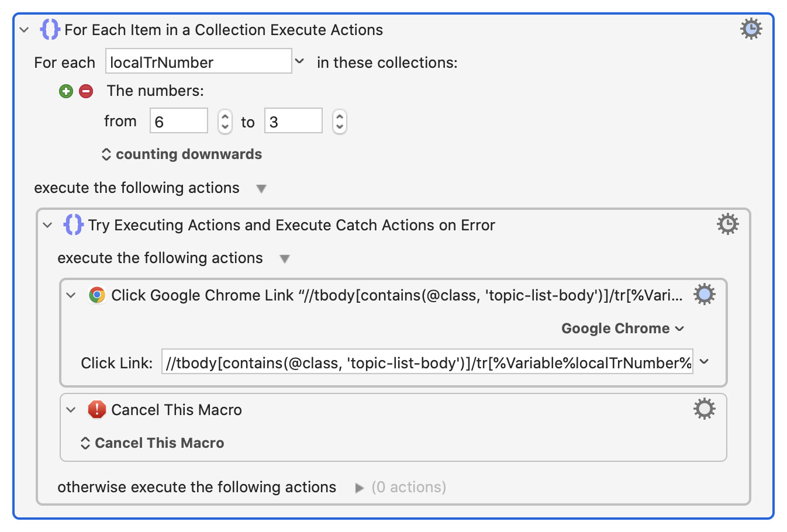Collapse the Click Google Chrome Link action
The image size is (787, 532).
71,295
